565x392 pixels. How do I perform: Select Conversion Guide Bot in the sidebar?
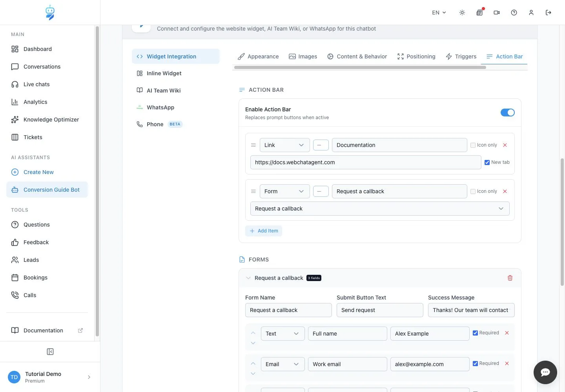click(47, 190)
